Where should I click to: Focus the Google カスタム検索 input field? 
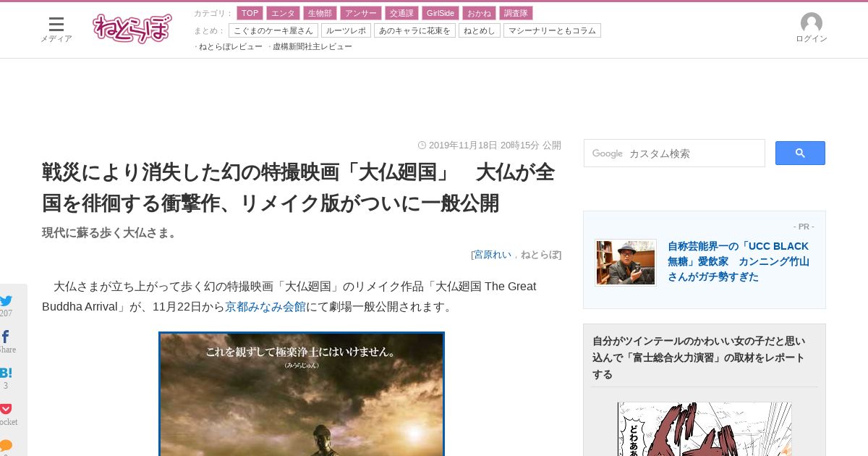(x=674, y=153)
